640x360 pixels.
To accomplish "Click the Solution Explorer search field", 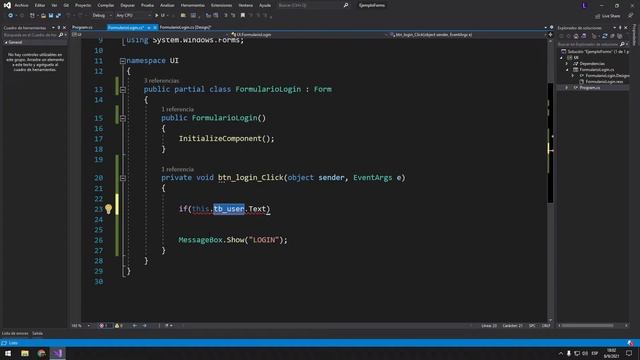I will 592,44.
